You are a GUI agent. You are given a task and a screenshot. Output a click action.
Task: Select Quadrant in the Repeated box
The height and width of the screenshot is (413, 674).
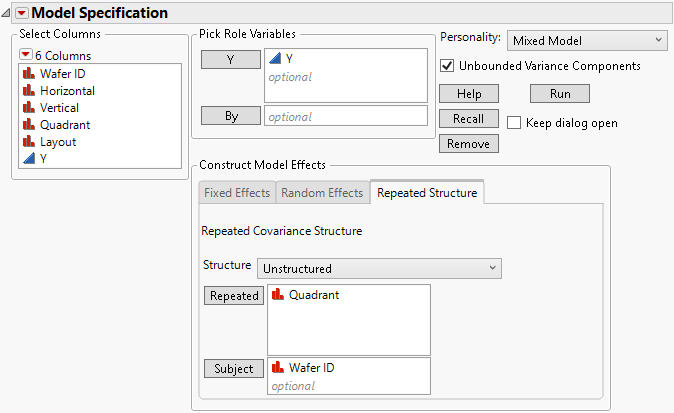pos(315,296)
